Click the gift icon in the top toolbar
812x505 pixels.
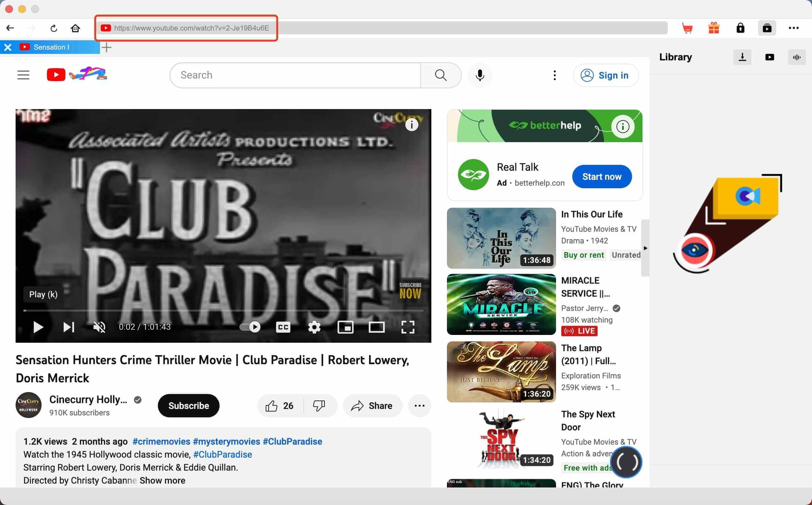[x=714, y=28]
